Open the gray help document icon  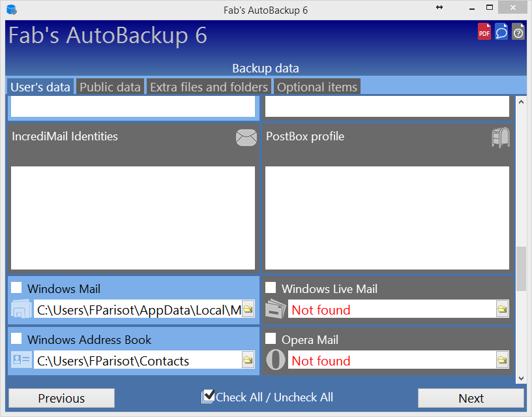[x=518, y=31]
